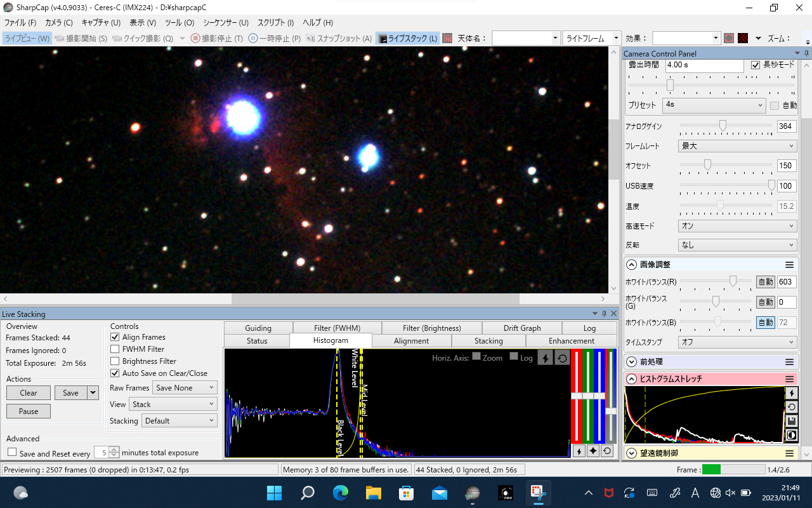This screenshot has height=508, width=812.
Task: Open the Raw Frames 'Save None' dropdown
Action: point(185,387)
